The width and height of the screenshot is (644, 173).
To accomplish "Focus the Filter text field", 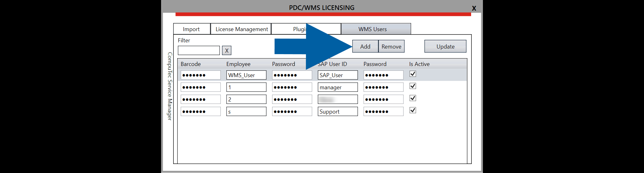I will (199, 50).
